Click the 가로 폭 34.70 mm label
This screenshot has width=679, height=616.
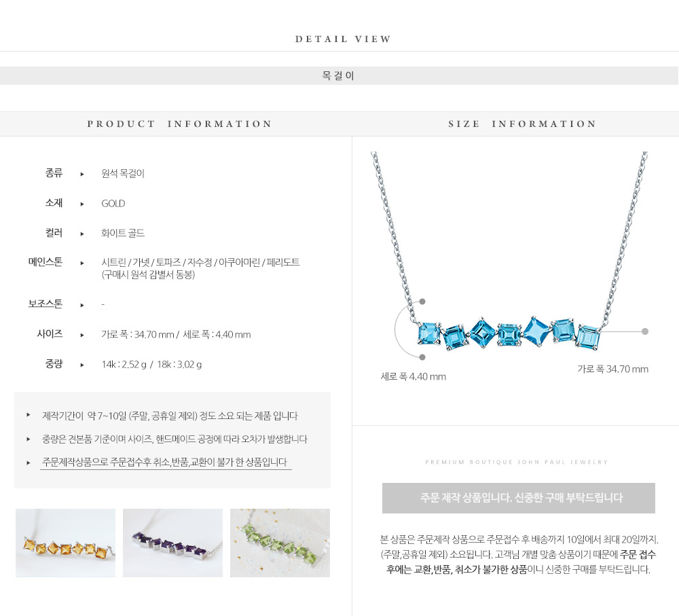pos(612,369)
